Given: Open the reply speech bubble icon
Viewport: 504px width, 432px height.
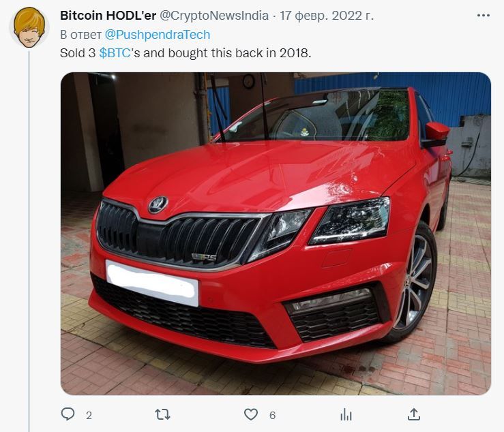Looking at the screenshot, I should [68, 414].
